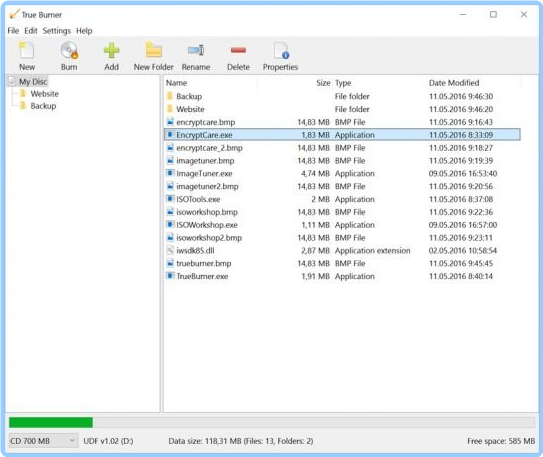Click the date '11.05.2016 8:33:09'
Image resolution: width=543 pixels, height=457 pixels.
pyautogui.click(x=461, y=135)
